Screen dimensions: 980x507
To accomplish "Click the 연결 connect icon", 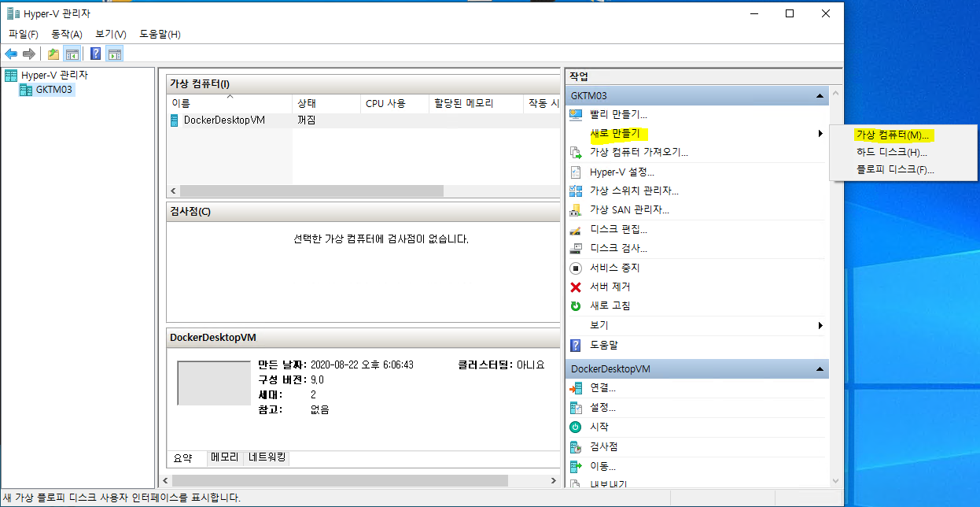I will pos(576,388).
